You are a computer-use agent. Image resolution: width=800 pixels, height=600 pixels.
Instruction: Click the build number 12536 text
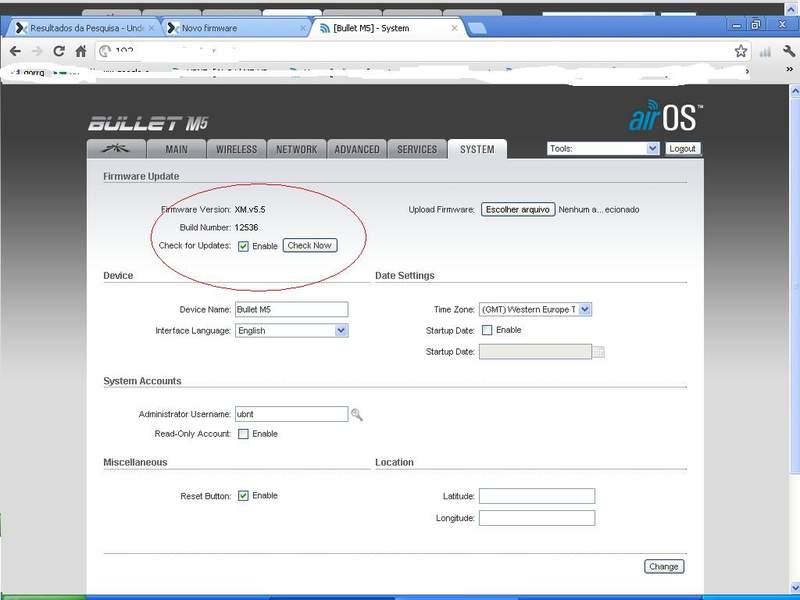tap(246, 228)
